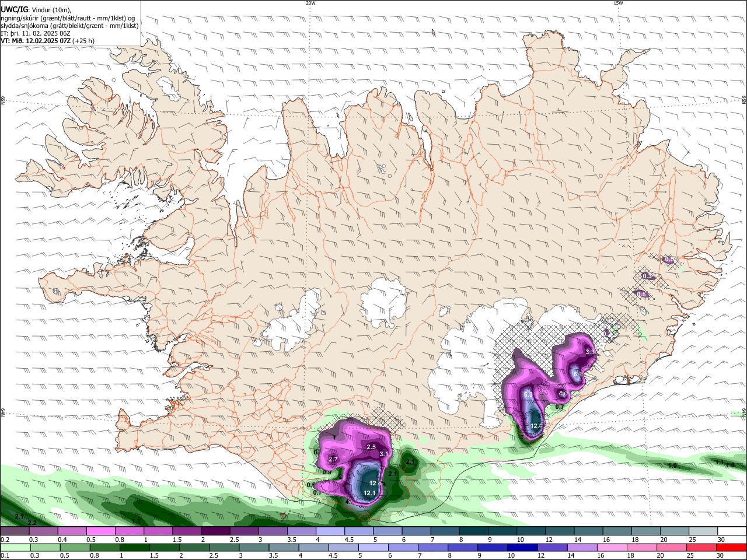This screenshot has width=747, height=560.
Task: Click the 12.5 value on the southeast coast
Action: tap(537, 426)
